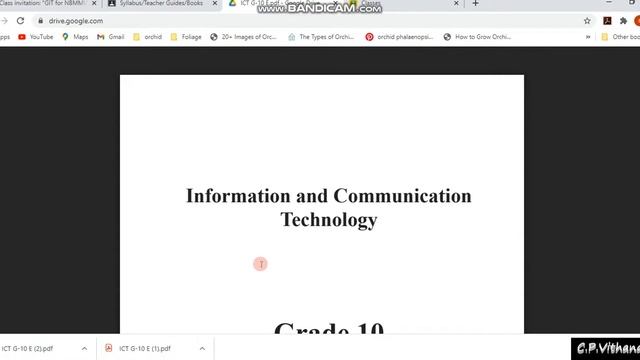This screenshot has height=360, width=640.
Task: Click the 'Information and Communication Technology' title text
Action: coord(329,208)
